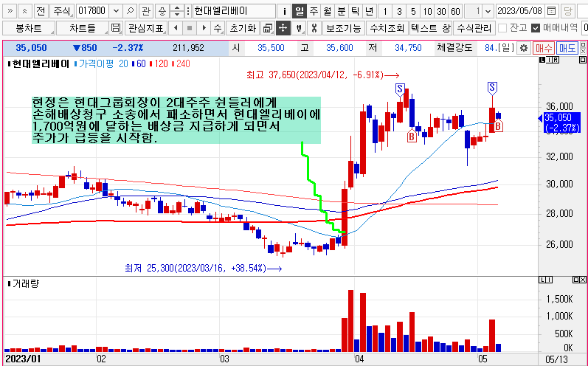This screenshot has height=366, width=588.
Task: Uncheck the 매매내역 checkbox
Action: coord(536,28)
